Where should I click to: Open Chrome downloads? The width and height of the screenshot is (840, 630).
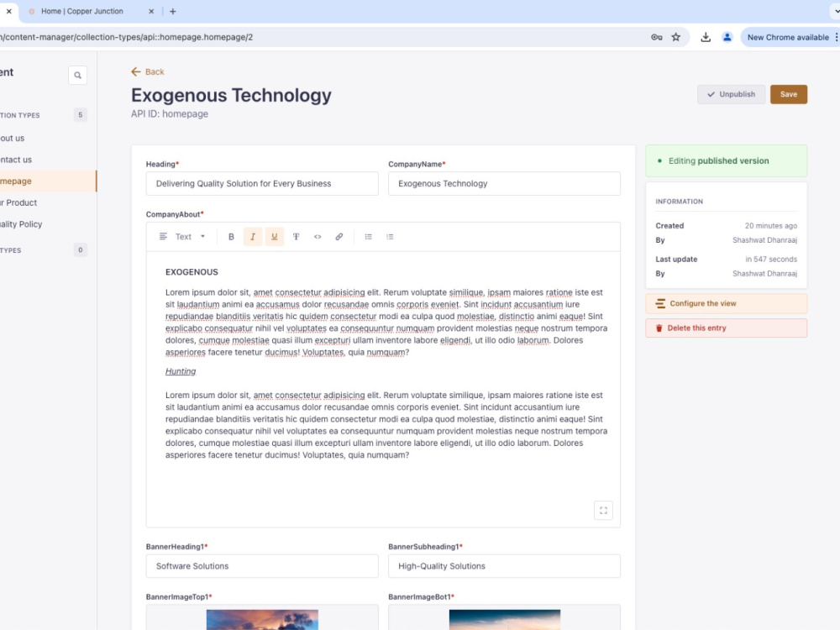point(706,37)
